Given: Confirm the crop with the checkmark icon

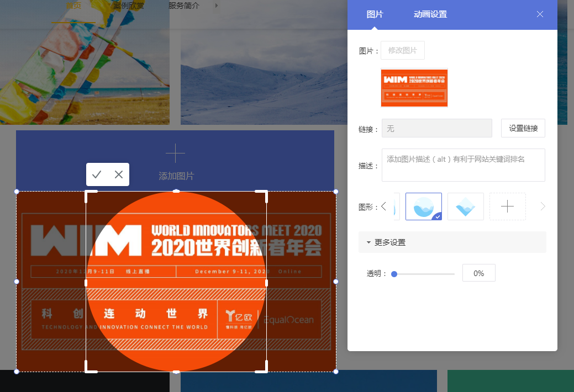Looking at the screenshot, I should point(97,174).
